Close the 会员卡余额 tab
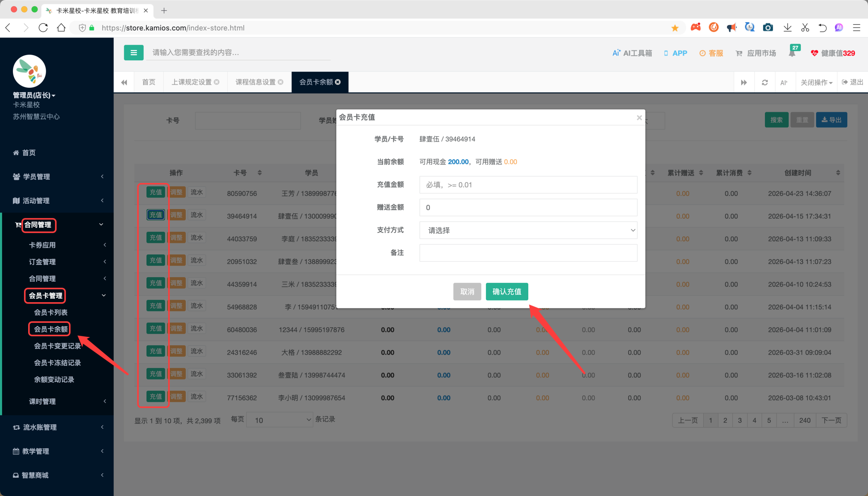This screenshot has width=868, height=496. pos(338,82)
